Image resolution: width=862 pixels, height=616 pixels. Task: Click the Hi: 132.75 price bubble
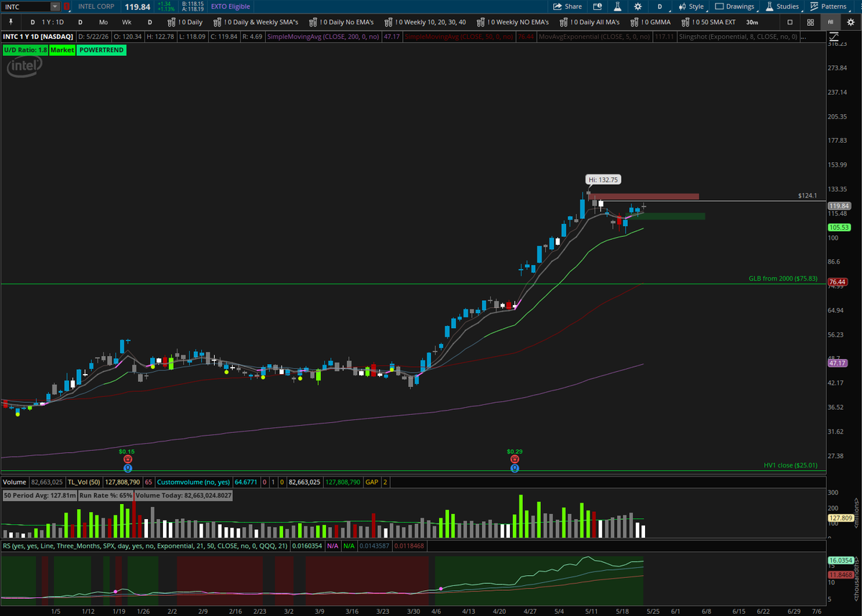[x=602, y=179]
